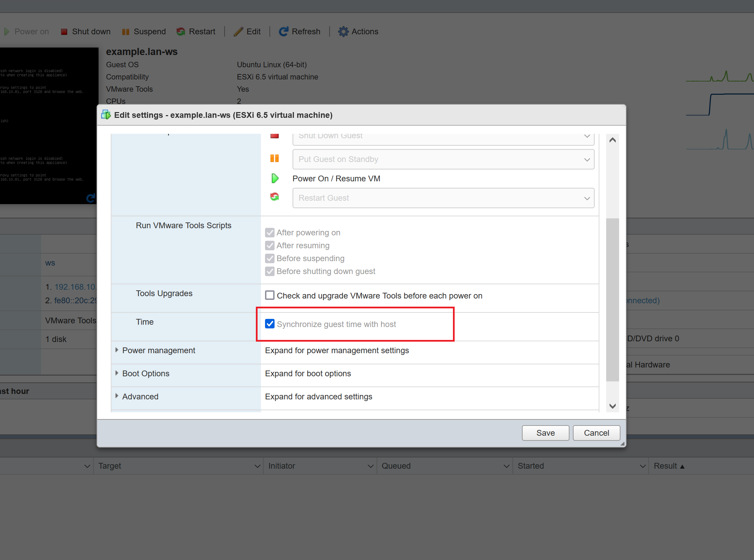Image resolution: width=754 pixels, height=560 pixels.
Task: Click the Restart Guest icon in dialog
Action: click(275, 197)
